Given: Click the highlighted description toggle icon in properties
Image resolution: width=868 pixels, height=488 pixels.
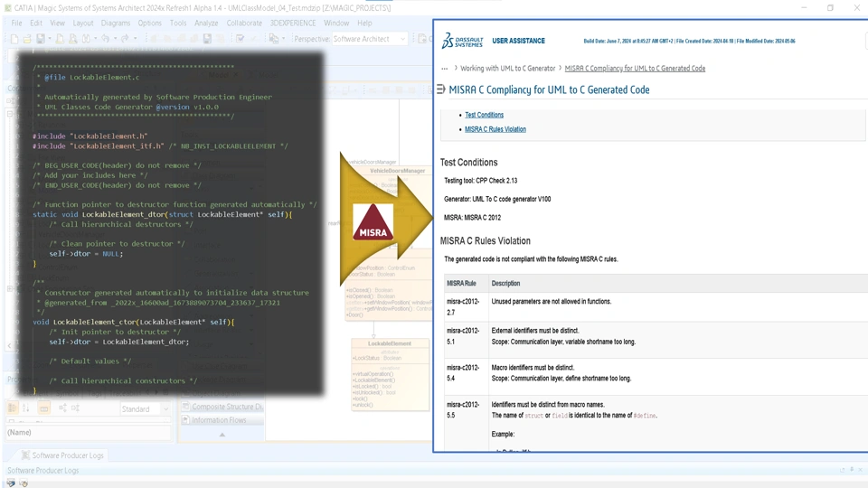Looking at the screenshot, I should (43, 408).
